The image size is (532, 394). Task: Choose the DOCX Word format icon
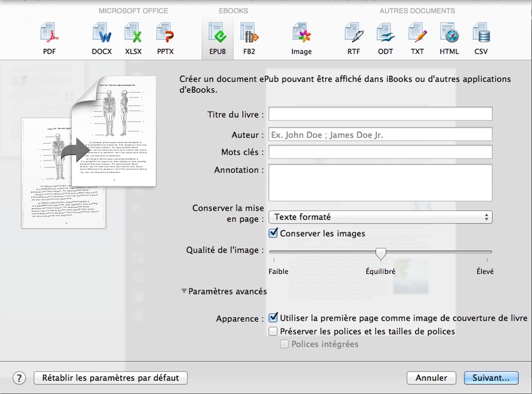click(x=102, y=38)
